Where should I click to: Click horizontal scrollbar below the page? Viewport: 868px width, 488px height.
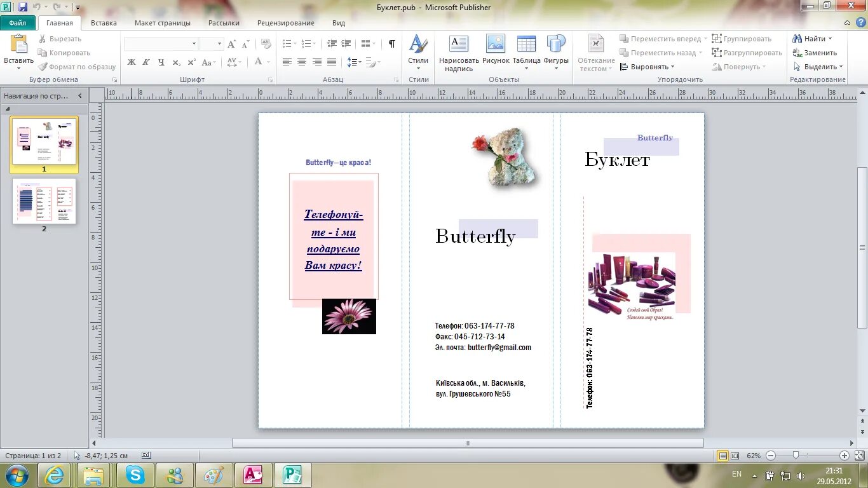pyautogui.click(x=468, y=443)
